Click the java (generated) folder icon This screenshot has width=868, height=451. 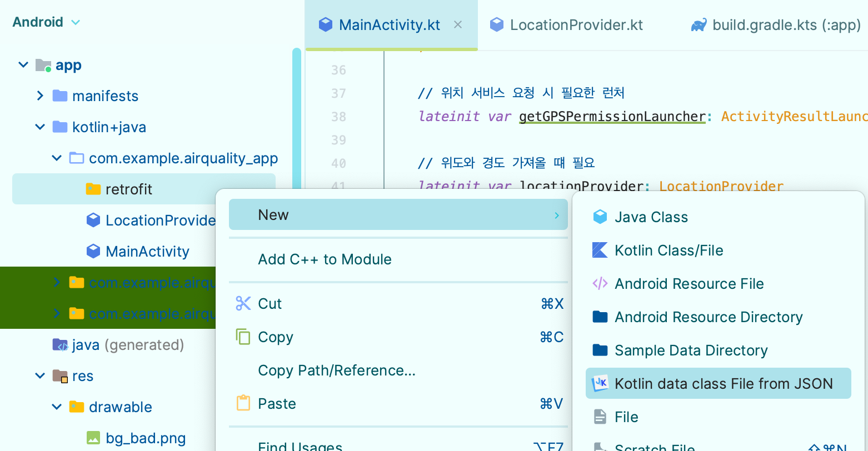click(60, 345)
